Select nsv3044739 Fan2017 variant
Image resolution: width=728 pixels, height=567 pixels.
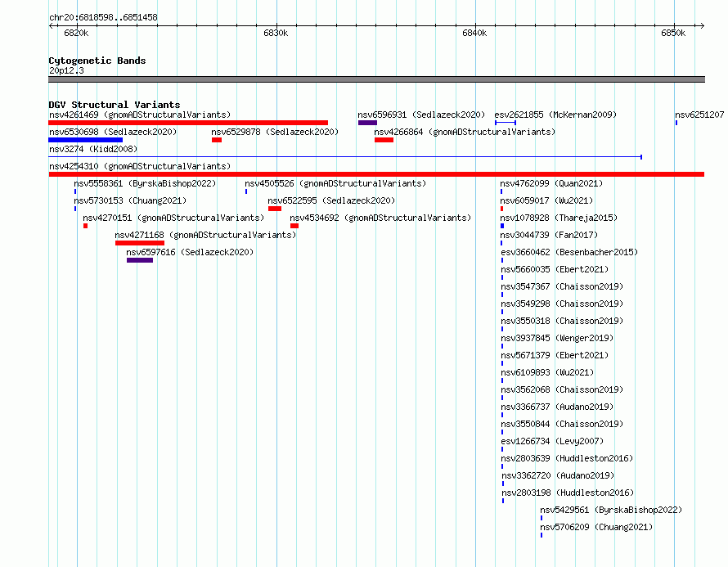pyautogui.click(x=549, y=235)
